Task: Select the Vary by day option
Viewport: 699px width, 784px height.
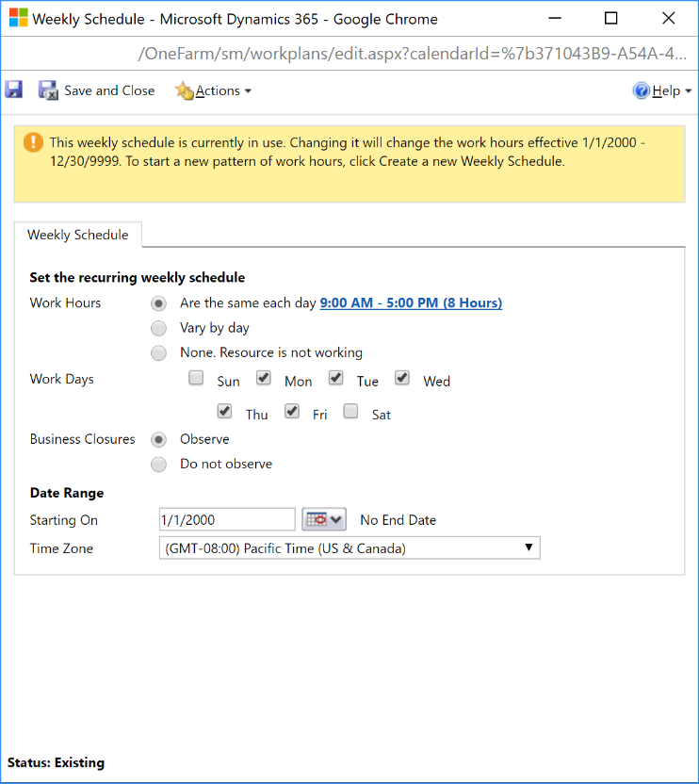Action: coord(160,328)
